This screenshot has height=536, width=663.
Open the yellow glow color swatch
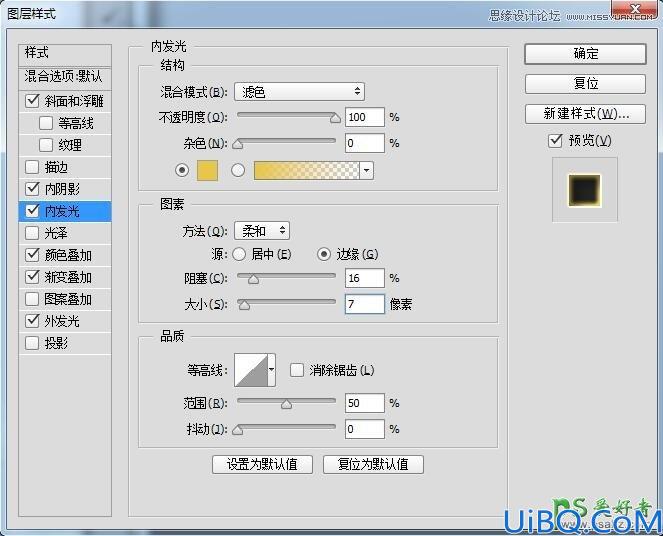click(x=208, y=170)
